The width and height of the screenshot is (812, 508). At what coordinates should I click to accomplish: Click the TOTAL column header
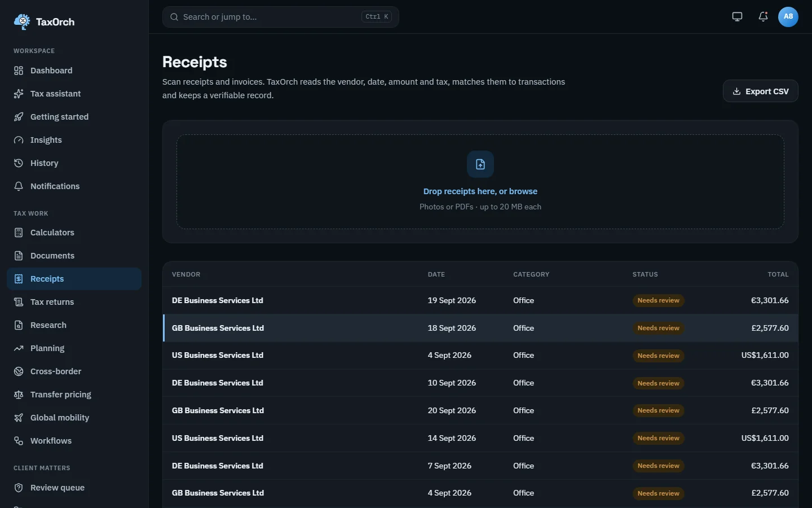(x=778, y=274)
